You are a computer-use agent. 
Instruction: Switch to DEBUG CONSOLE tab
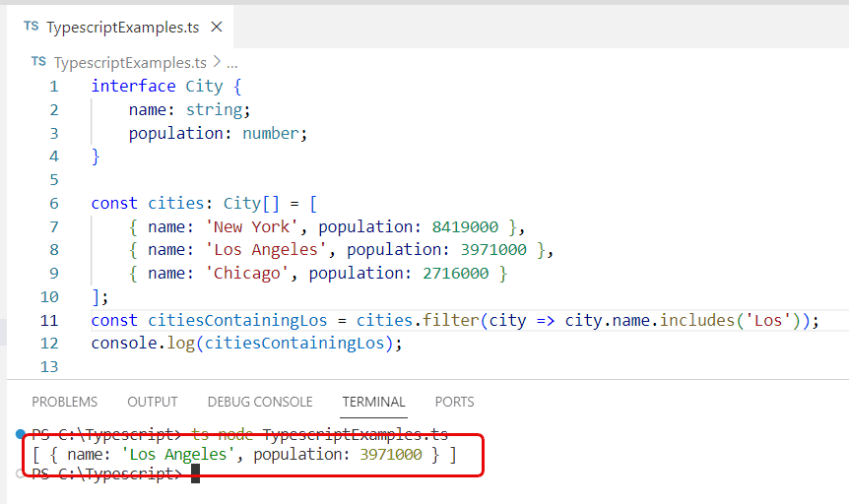click(260, 402)
